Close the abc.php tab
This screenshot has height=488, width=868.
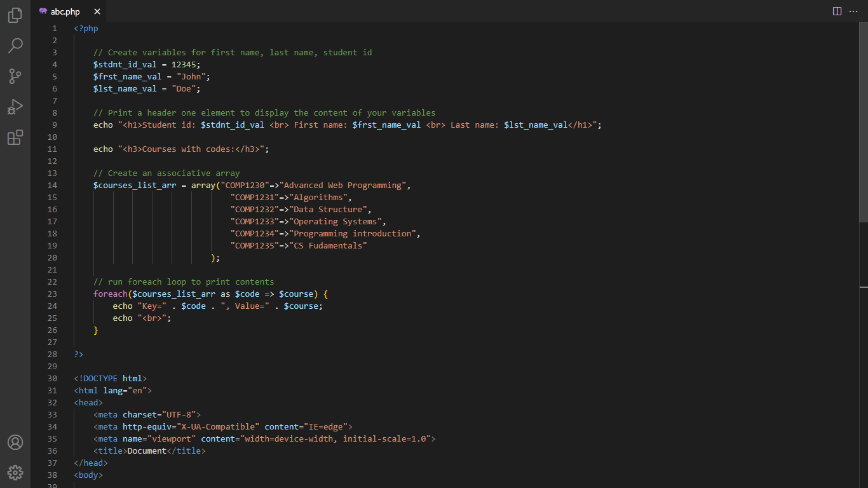tap(97, 11)
